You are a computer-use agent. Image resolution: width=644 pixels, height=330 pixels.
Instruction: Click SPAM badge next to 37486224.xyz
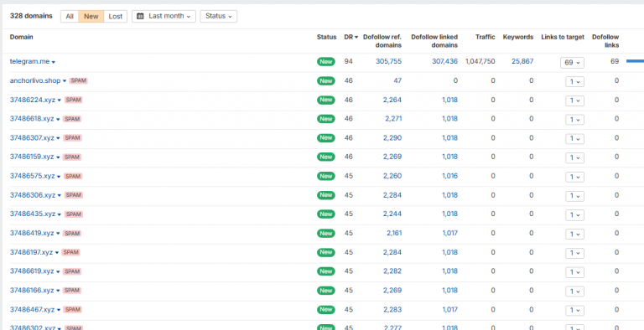click(x=73, y=100)
